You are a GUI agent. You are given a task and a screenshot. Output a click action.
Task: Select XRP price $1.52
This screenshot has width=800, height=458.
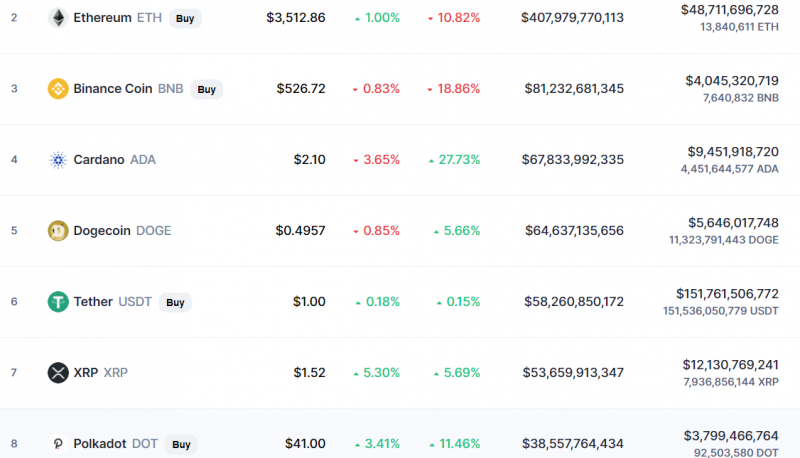[310, 372]
